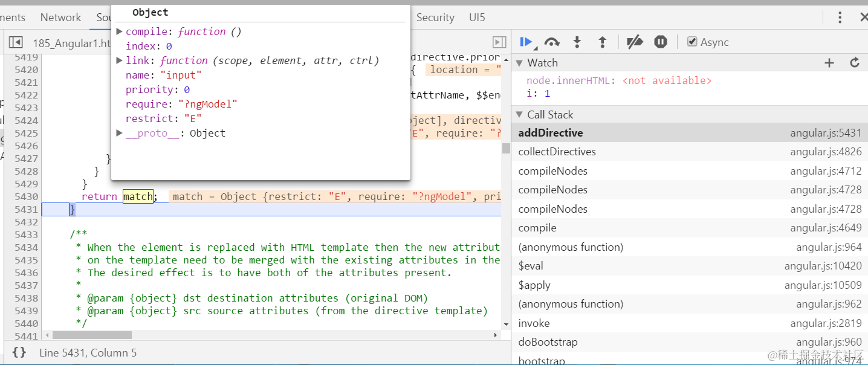Screen dimensions: 868x365
Task: Expand the __proto__ Object entry
Action: point(120,133)
